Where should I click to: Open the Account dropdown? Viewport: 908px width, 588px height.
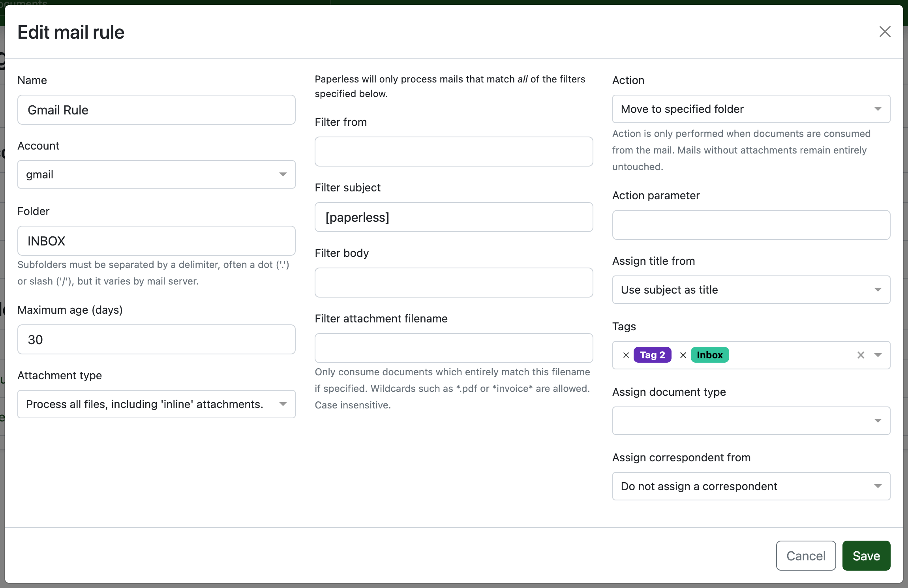coord(156,174)
